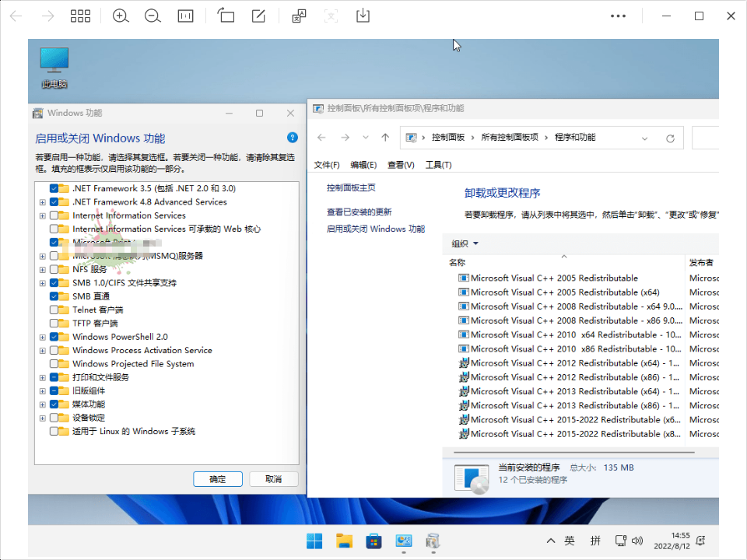This screenshot has width=747, height=560.
Task: Click 启用或关闭 Windows 功能 sidebar link
Action: (x=375, y=229)
